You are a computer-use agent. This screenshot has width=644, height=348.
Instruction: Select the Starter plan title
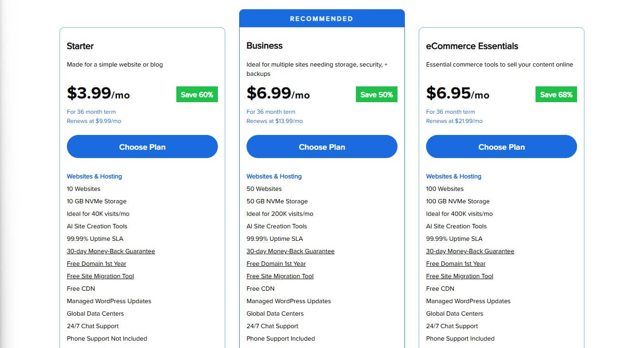pos(80,46)
